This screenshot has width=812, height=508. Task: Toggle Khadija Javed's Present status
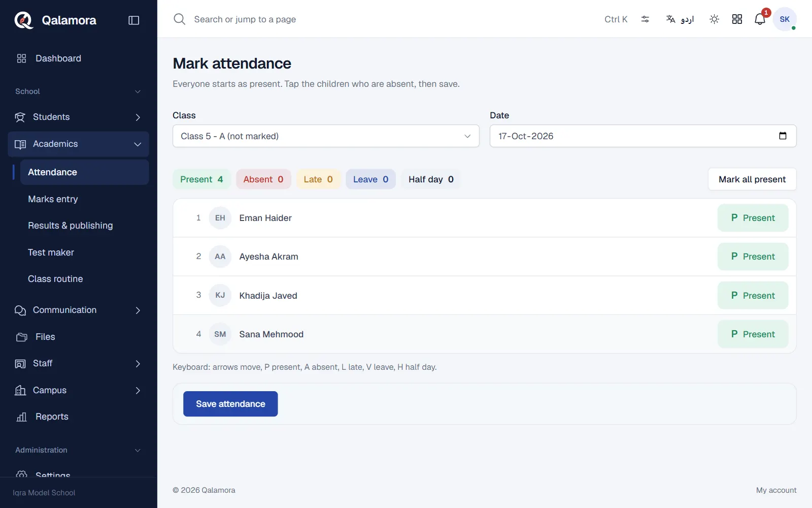pos(753,295)
